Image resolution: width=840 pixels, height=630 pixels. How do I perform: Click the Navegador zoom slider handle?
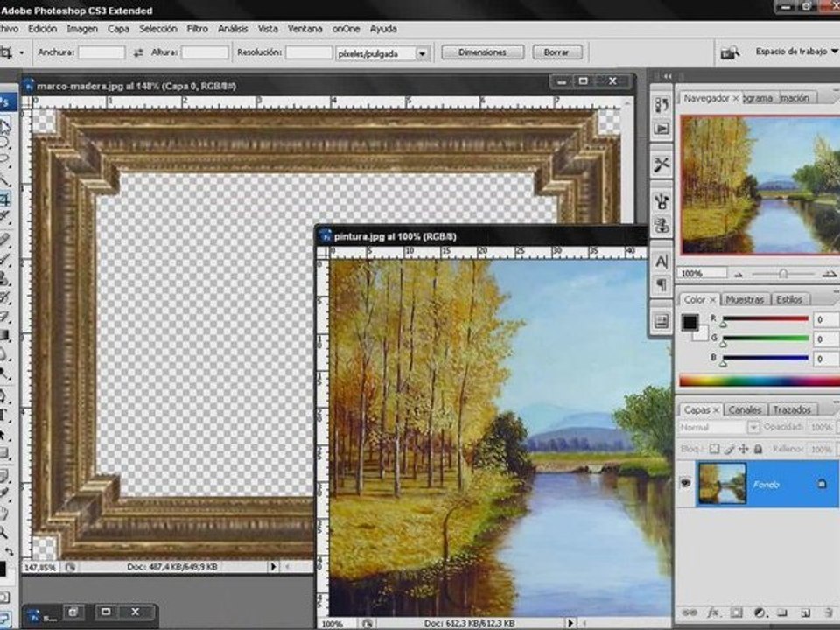(x=782, y=274)
